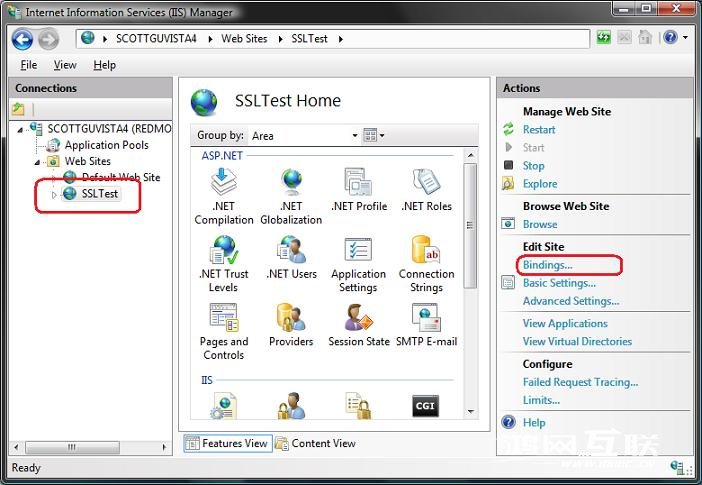702x485 pixels.
Task: Click the Stop loading toolbar icon
Action: 624,38
